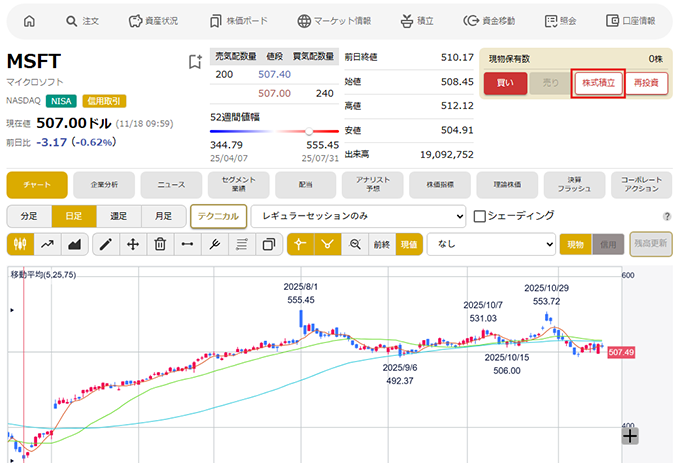680x463 pixels.
Task: Click the trash delete drawings icon
Action: coord(160,244)
